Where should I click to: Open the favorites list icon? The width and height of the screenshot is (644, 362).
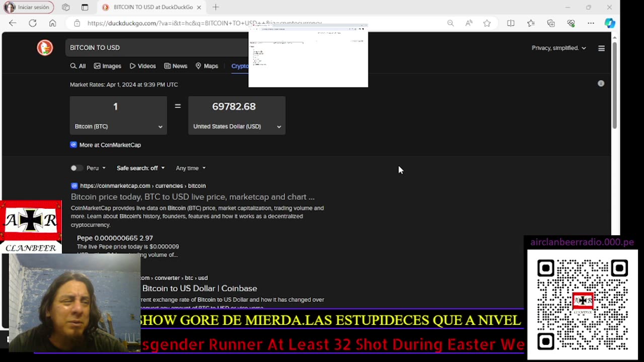tap(531, 23)
